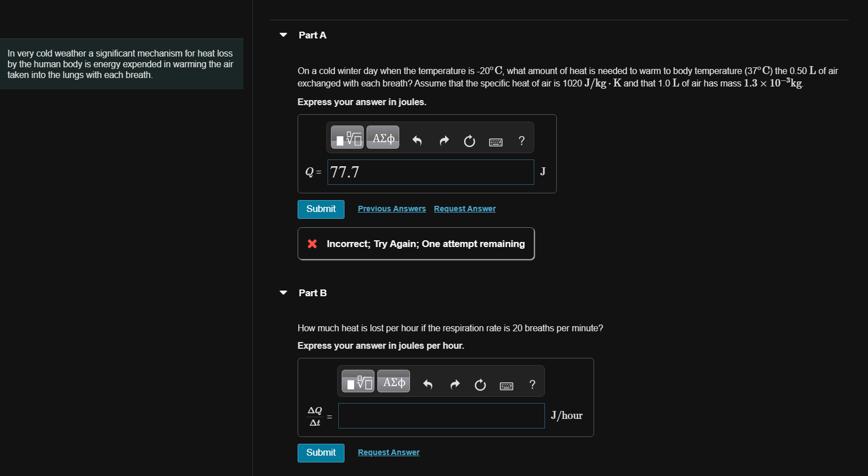Focus the Q answer field containing 77.7
Screen dimensions: 868x476
point(431,172)
